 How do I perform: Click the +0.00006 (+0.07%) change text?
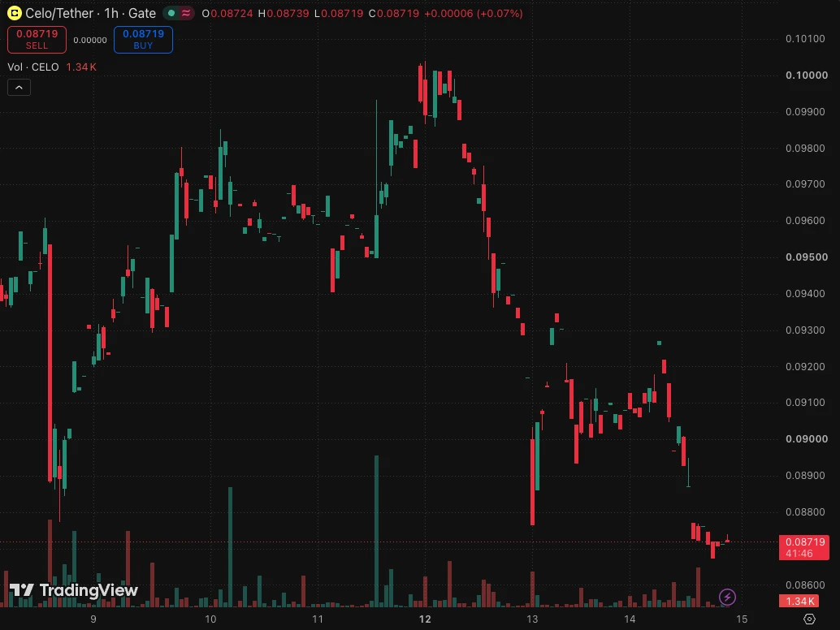pyautogui.click(x=474, y=13)
